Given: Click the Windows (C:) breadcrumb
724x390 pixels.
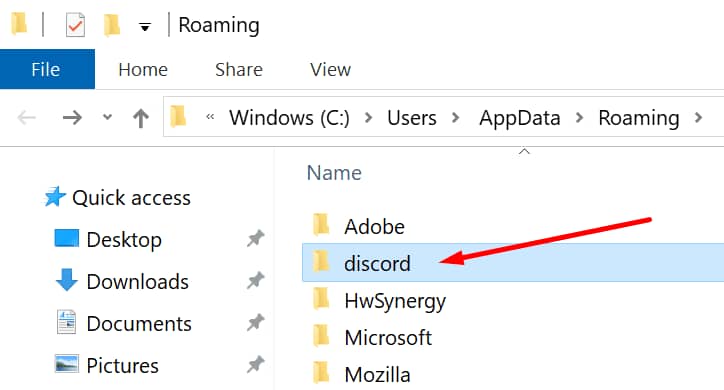Looking at the screenshot, I should (289, 118).
